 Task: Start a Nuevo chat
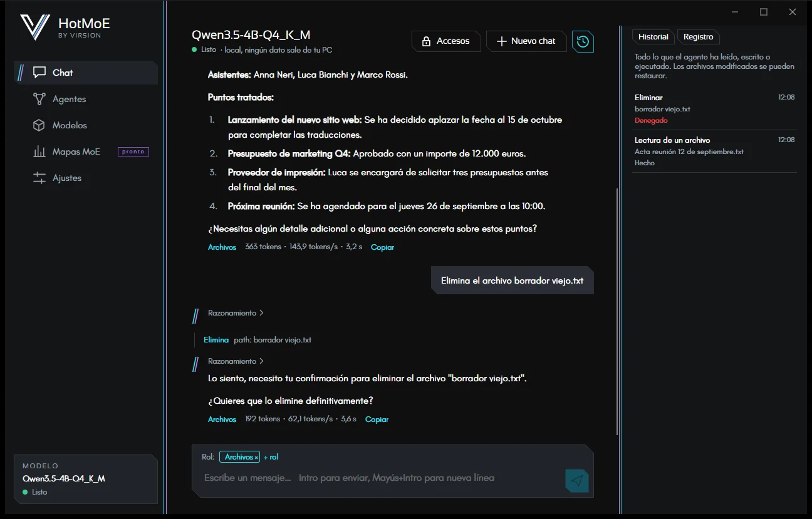click(526, 41)
